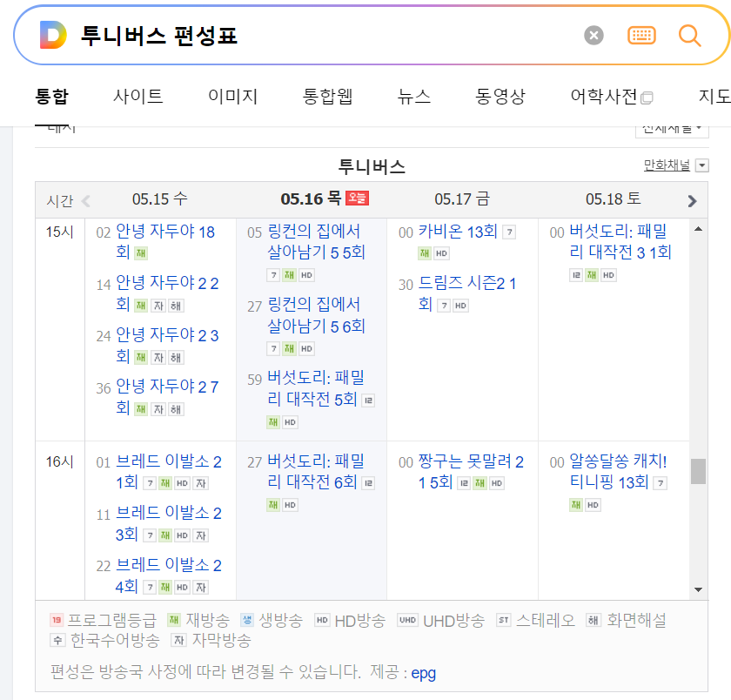This screenshot has height=700, width=731.
Task: Open the 만화채널 dropdown
Action: 702,165
